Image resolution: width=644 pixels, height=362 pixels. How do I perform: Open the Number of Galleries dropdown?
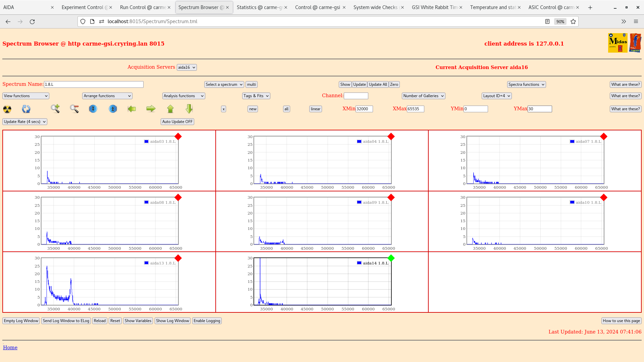click(x=423, y=96)
